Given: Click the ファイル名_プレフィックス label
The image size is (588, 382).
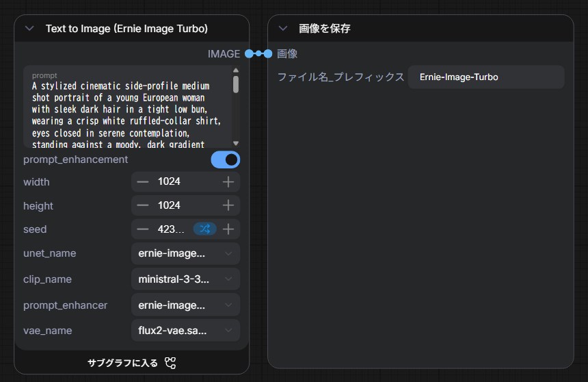Looking at the screenshot, I should coord(340,77).
